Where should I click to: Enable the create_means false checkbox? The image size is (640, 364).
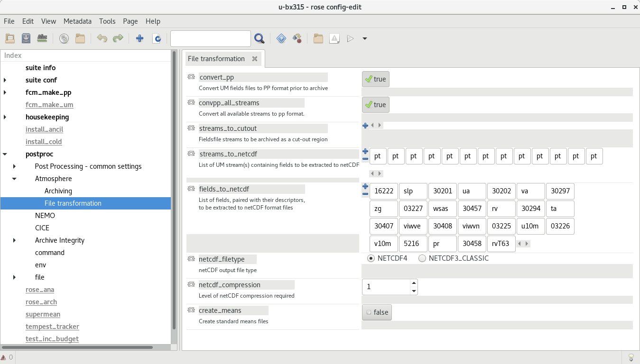pyautogui.click(x=377, y=312)
